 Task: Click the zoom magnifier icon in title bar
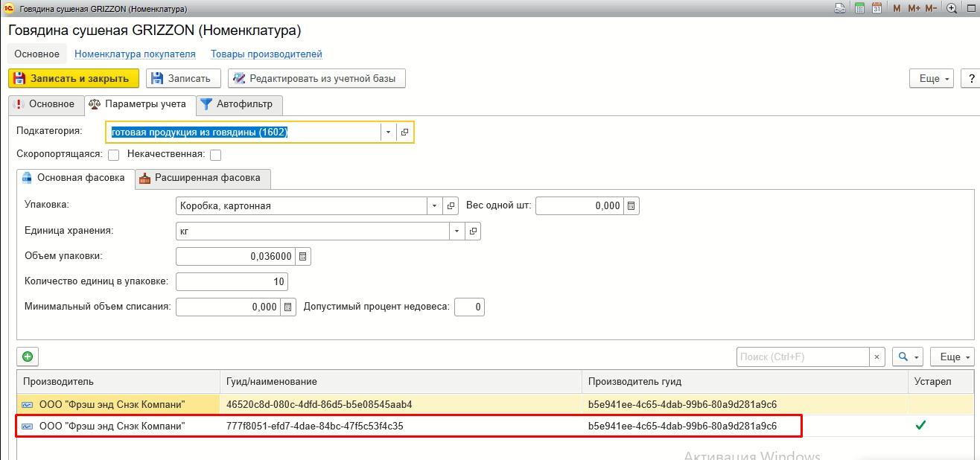952,8
